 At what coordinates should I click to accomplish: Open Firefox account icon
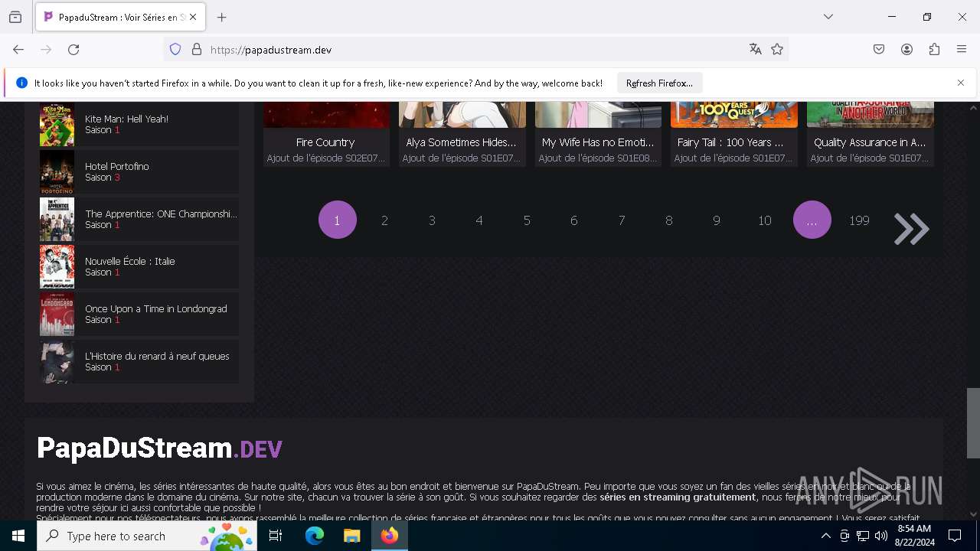point(906,50)
